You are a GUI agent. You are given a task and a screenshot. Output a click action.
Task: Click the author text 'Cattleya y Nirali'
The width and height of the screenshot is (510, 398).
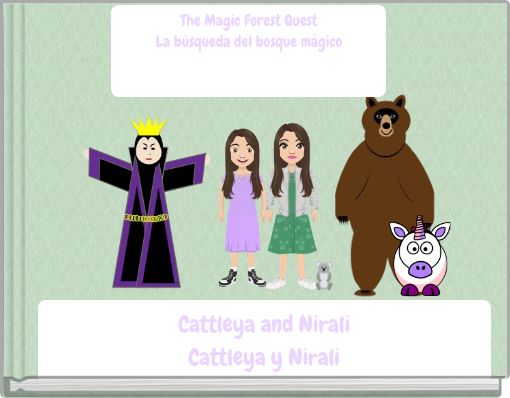[x=264, y=358]
